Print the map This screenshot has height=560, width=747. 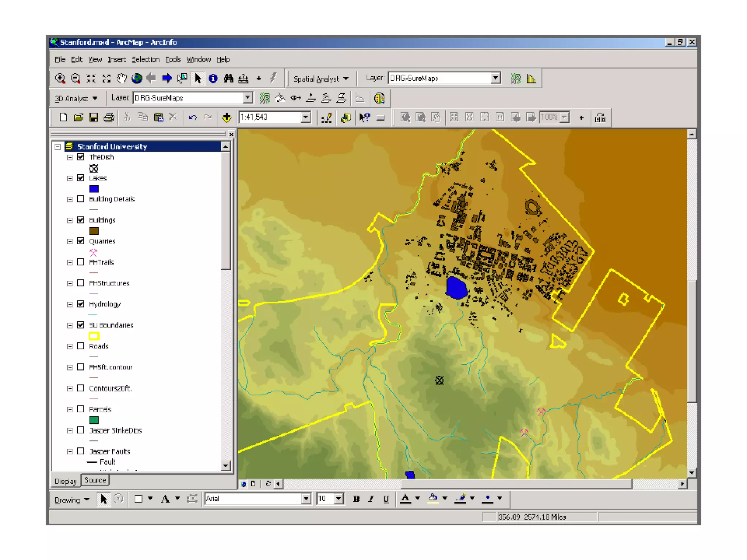coord(109,117)
